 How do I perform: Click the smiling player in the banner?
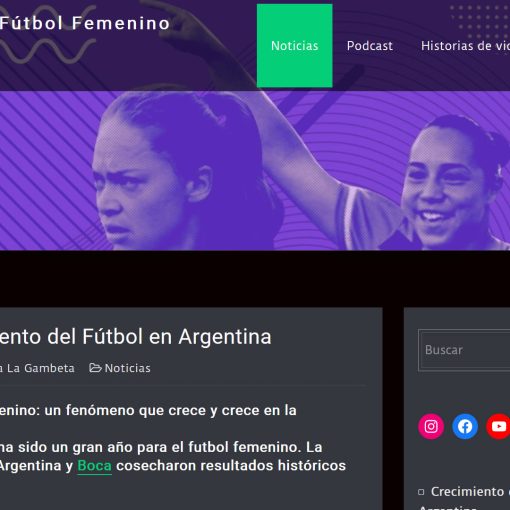[450, 183]
